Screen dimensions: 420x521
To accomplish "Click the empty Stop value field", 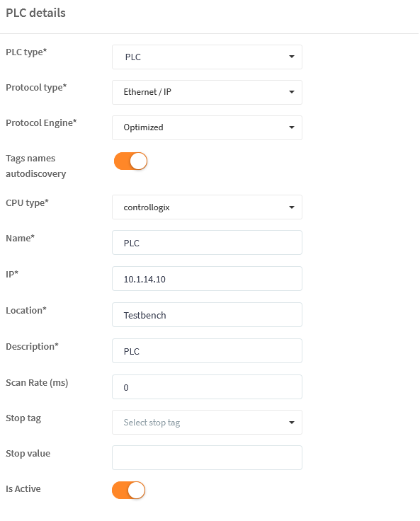I will pyautogui.click(x=207, y=458).
